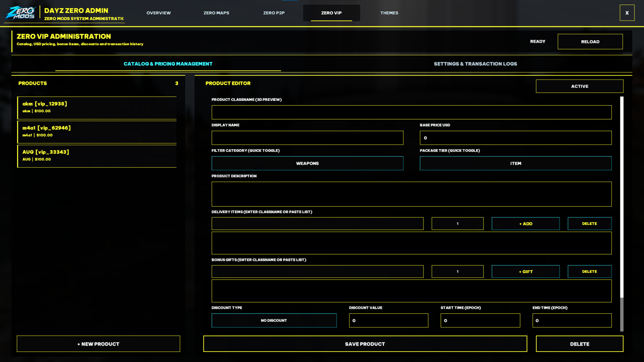Screen dimensions: 644x362
Task: Click the product editor vertical scrollbar
Action: click(x=622, y=214)
